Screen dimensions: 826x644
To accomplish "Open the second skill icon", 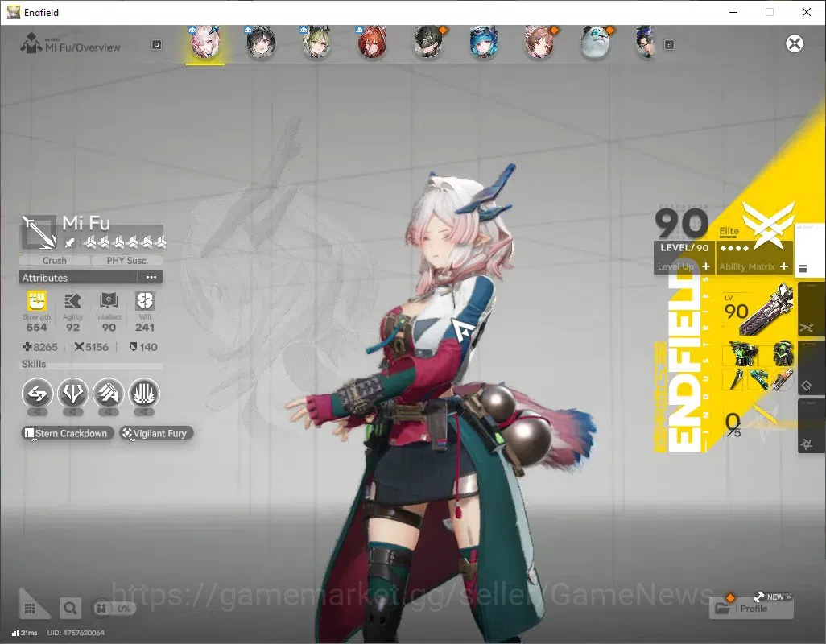I will pos(72,394).
